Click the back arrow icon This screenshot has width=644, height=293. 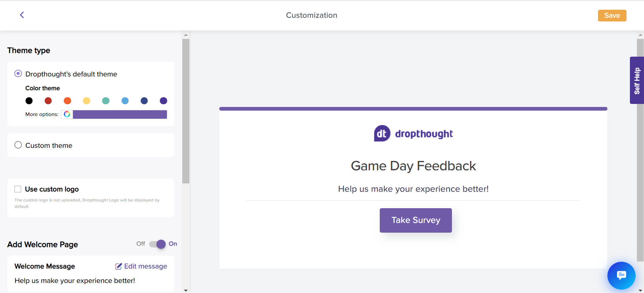[x=22, y=15]
